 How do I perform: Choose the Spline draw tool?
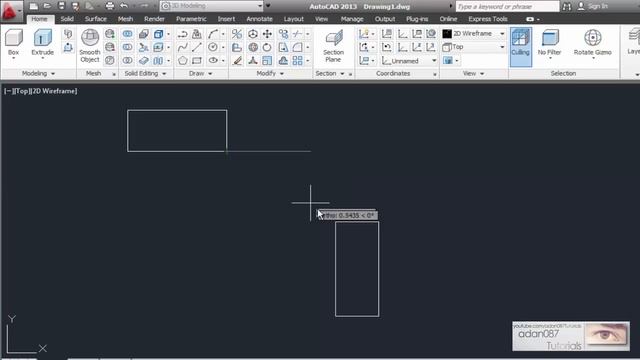pos(182,47)
